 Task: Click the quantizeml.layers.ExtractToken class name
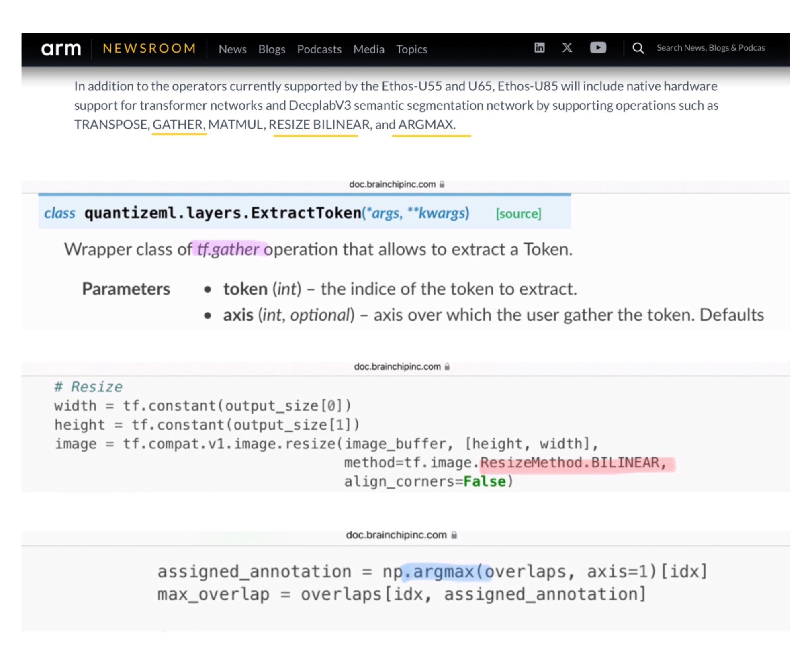coord(223,213)
